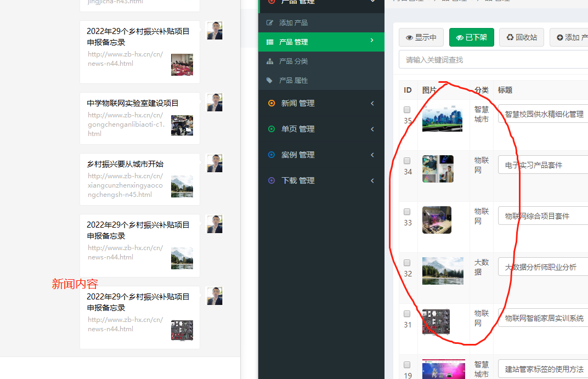Click the edit icon beside 添加 产品
588x379 pixels.
point(270,22)
